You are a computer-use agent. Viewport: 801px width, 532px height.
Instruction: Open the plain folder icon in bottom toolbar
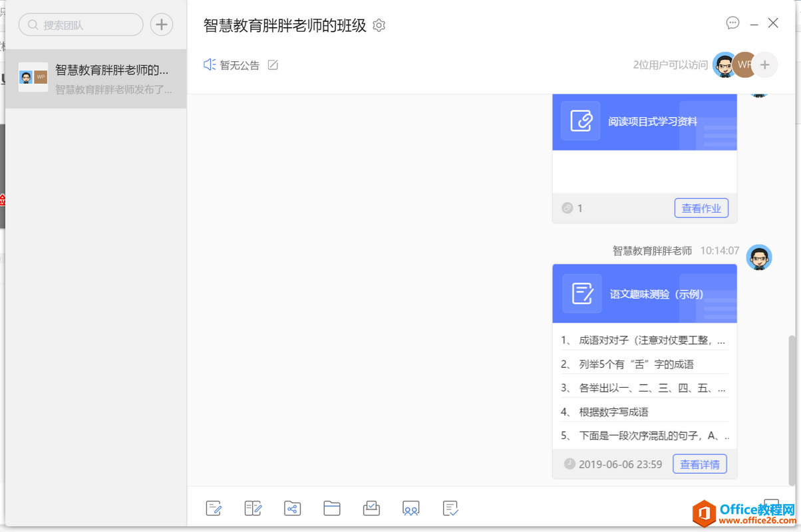coord(332,509)
